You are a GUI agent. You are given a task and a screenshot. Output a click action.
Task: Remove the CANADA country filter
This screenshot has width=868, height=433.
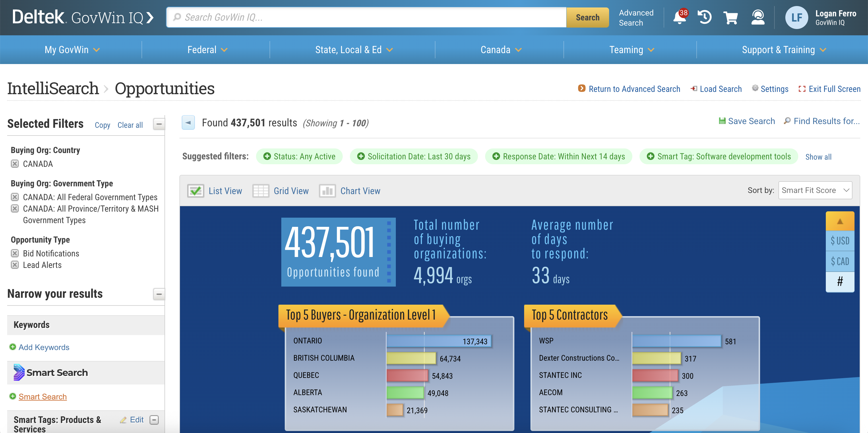click(15, 164)
